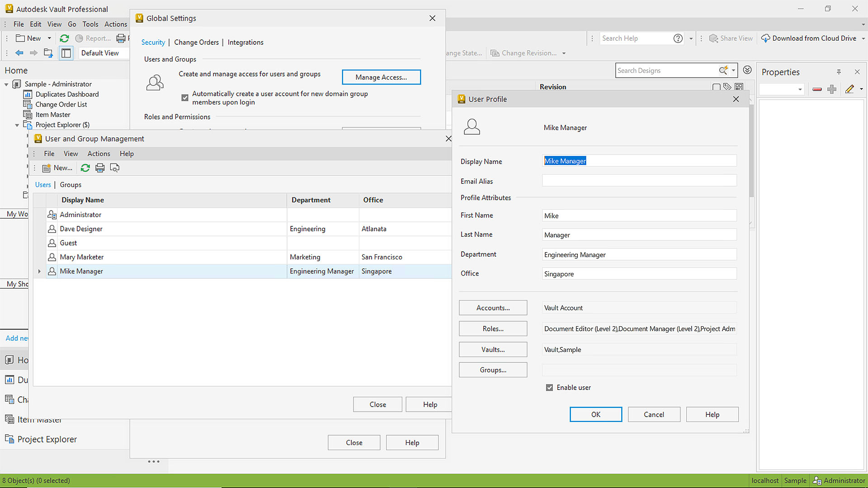Click the pencil edit icon in Properties panel
868x488 pixels.
(x=849, y=89)
